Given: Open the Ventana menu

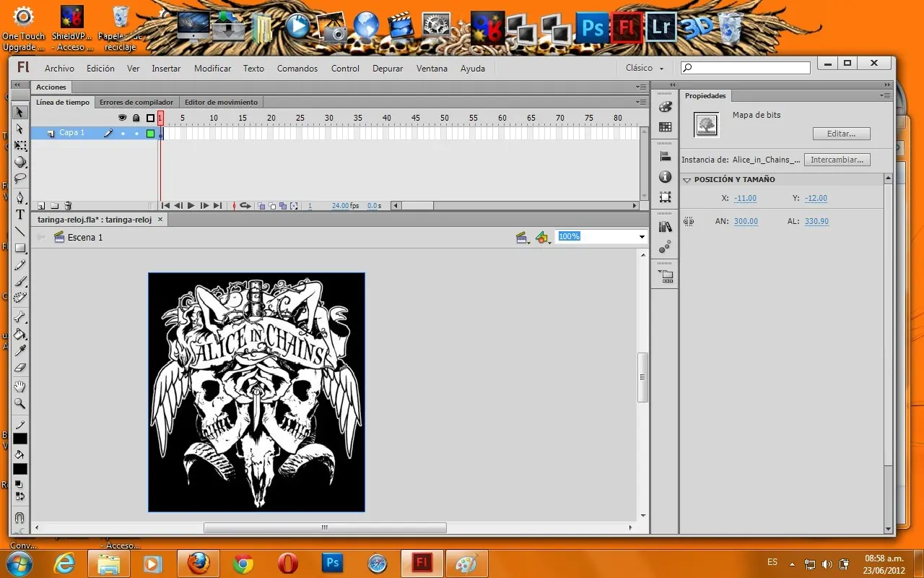Looking at the screenshot, I should point(432,69).
